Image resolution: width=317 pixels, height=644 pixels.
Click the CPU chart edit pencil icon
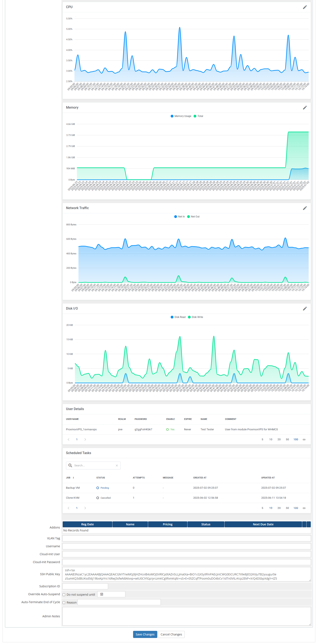click(305, 7)
